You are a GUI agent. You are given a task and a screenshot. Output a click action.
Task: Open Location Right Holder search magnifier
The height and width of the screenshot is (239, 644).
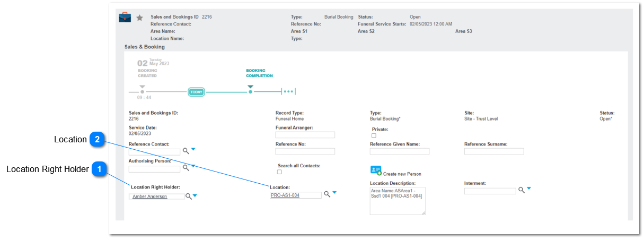point(188,196)
